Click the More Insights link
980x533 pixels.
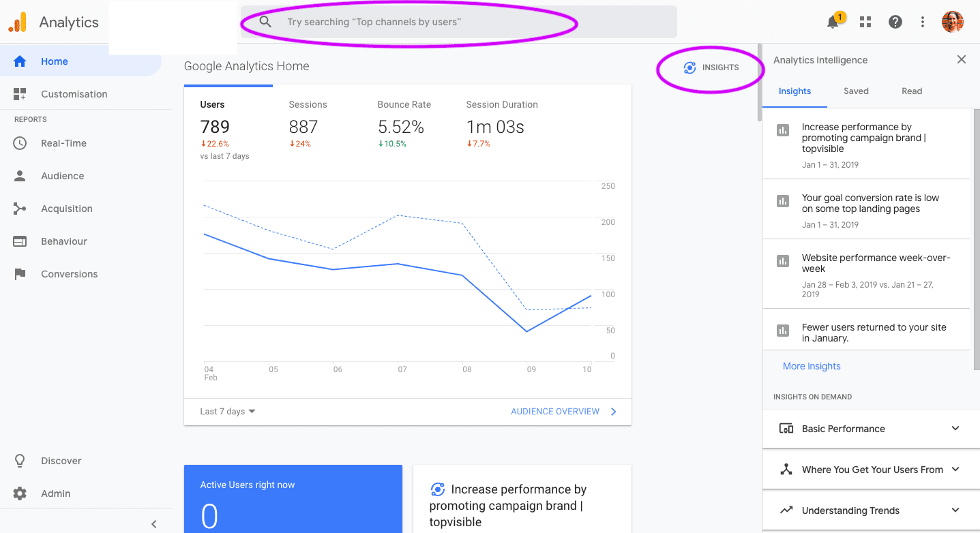pos(812,366)
